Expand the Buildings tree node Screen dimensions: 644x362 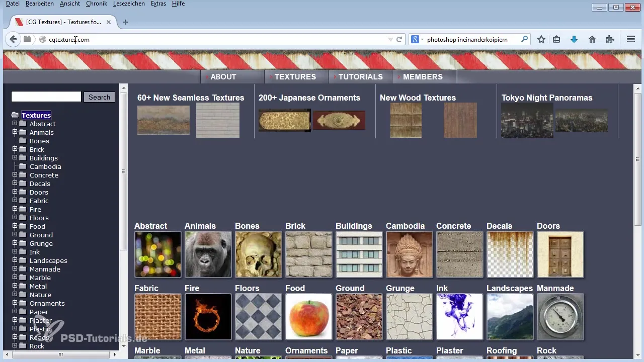(x=15, y=157)
